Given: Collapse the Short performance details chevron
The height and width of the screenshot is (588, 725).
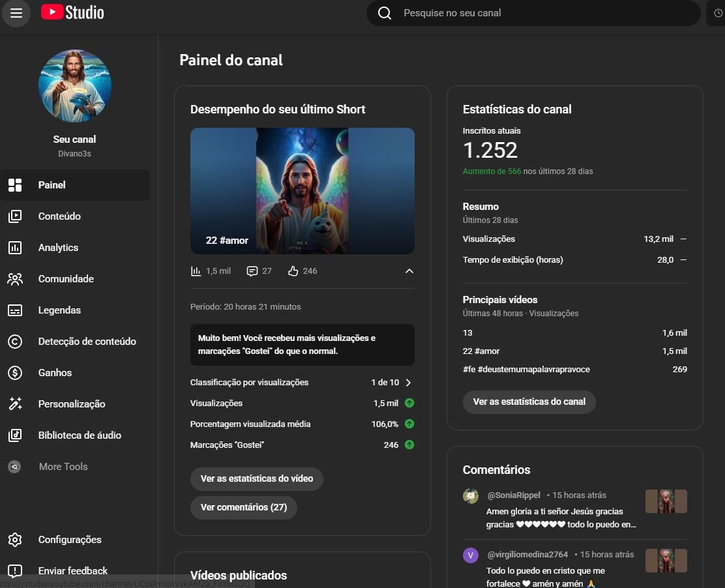Looking at the screenshot, I should 409,271.
